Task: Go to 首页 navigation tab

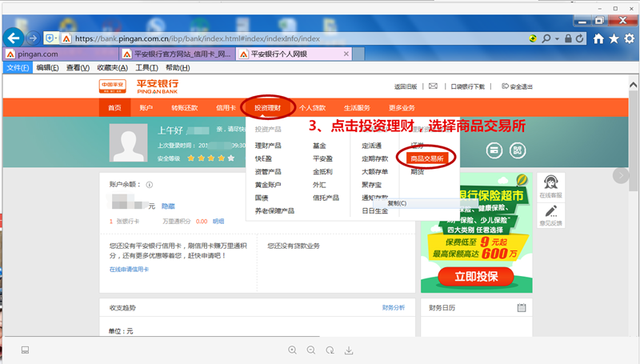Action: pyautogui.click(x=114, y=108)
